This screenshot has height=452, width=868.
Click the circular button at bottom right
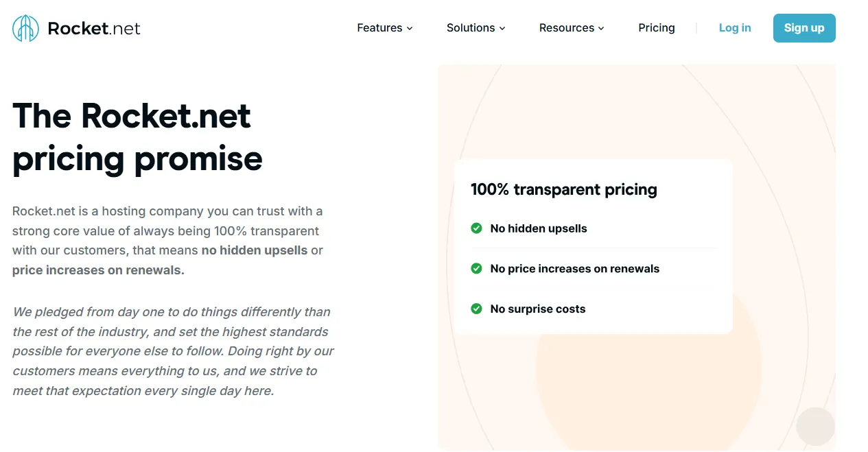click(815, 426)
